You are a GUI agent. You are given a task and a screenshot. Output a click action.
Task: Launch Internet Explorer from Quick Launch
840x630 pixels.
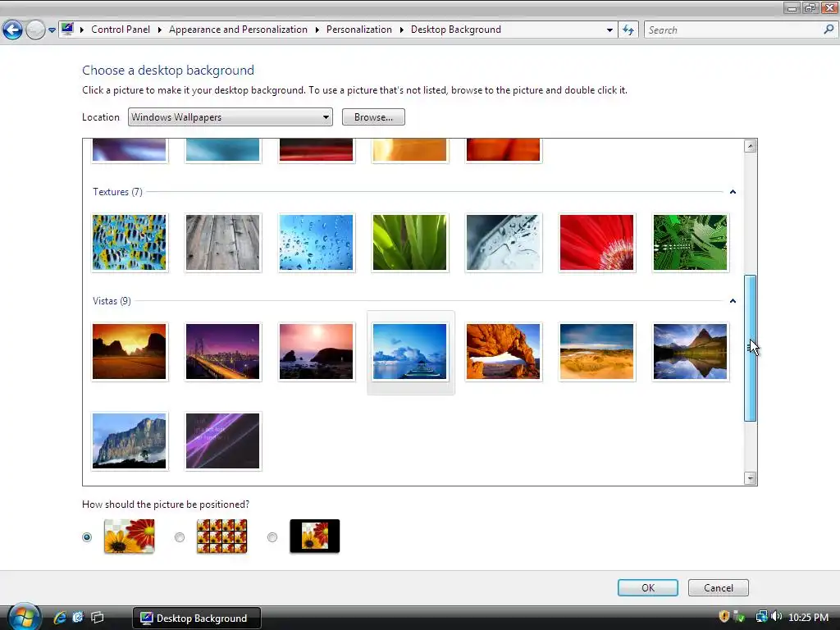coord(59,618)
